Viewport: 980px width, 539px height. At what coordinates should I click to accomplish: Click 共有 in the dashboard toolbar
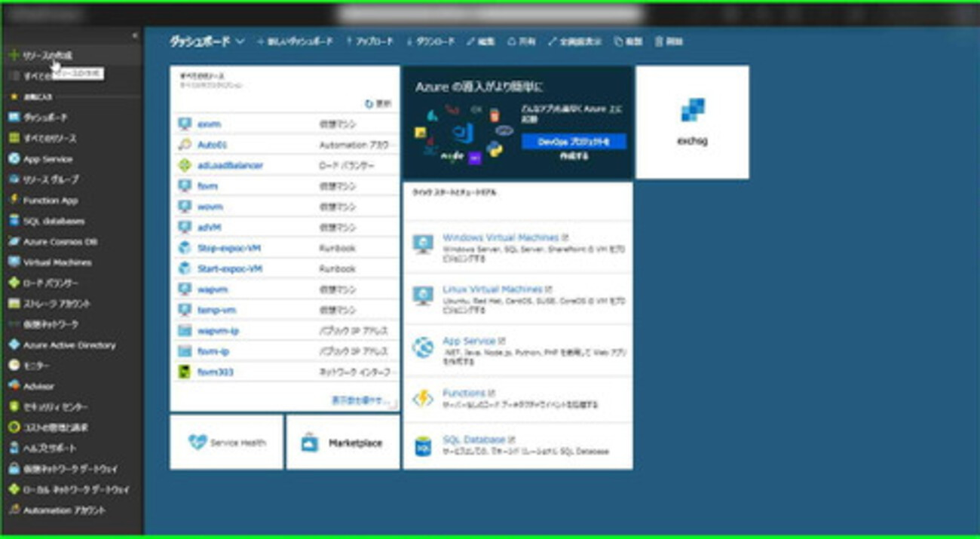pyautogui.click(x=522, y=42)
